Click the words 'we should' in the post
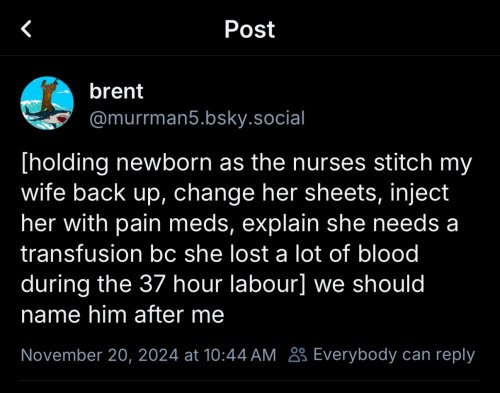The width and height of the screenshot is (500, 393). [x=369, y=284]
